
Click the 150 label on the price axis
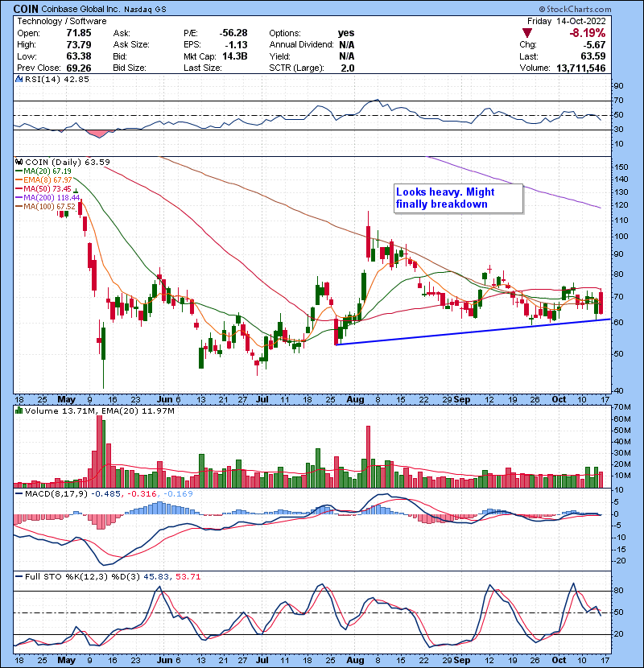(x=621, y=167)
